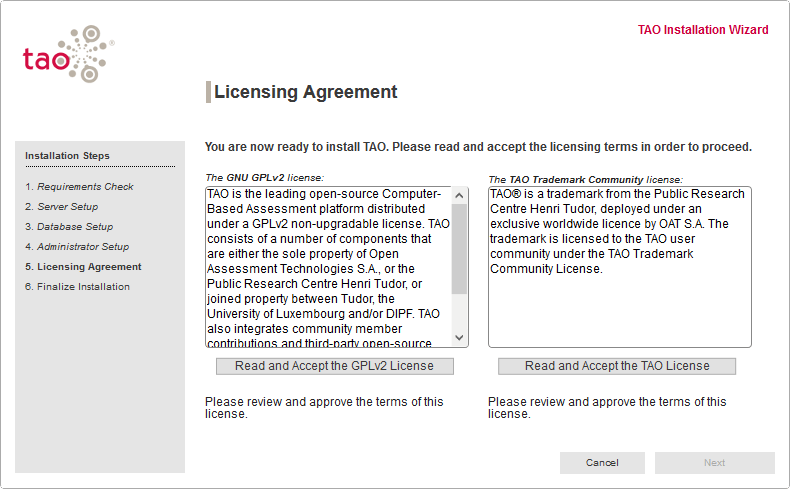Click inside the TAO Trademark license text

[619, 290]
